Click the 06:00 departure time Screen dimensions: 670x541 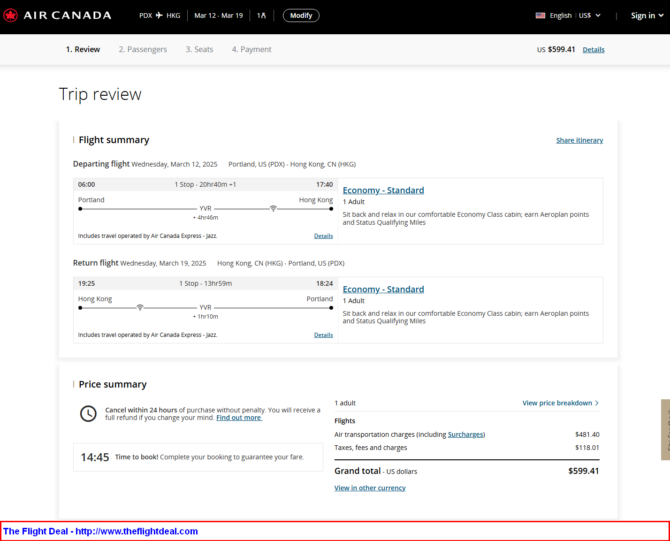(x=86, y=185)
